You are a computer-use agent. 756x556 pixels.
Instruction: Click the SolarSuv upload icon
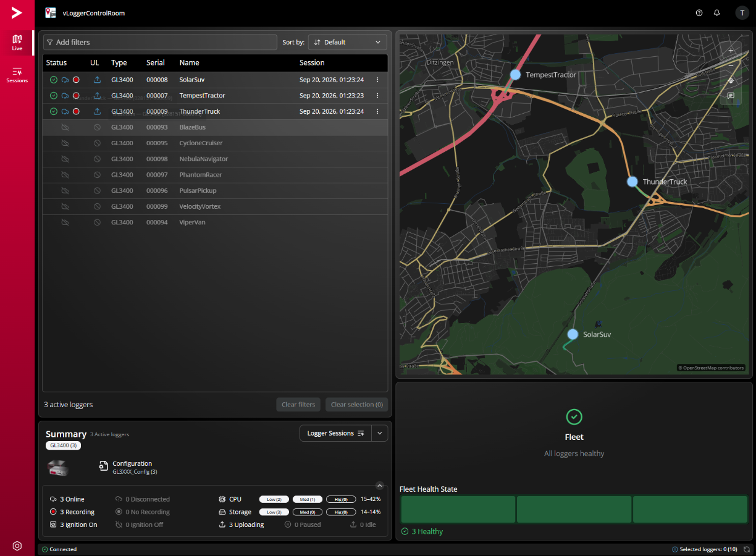(97, 80)
